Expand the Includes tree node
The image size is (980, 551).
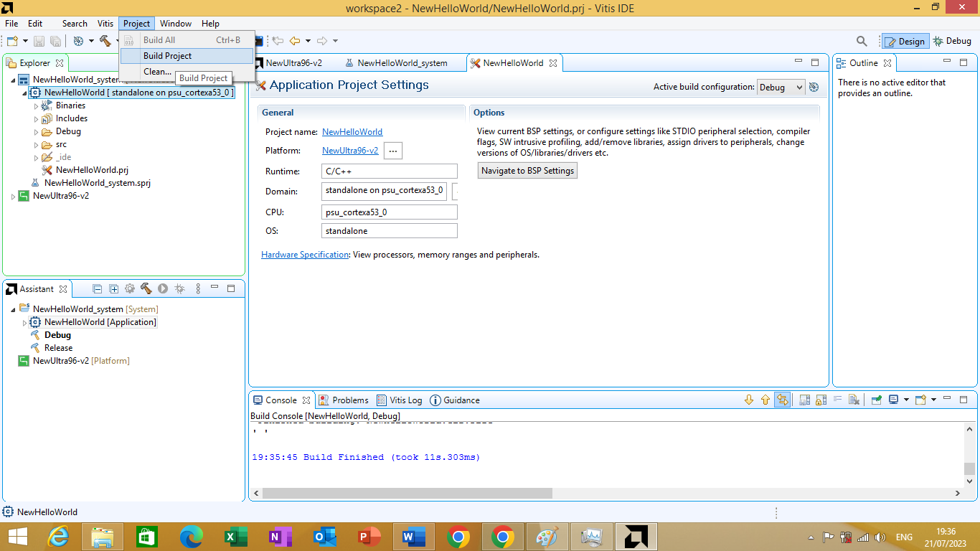(x=36, y=118)
